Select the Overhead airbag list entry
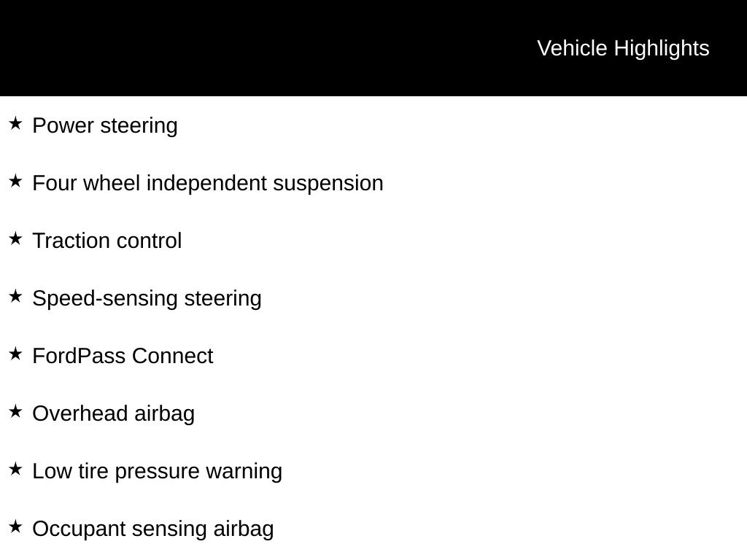 coord(113,413)
